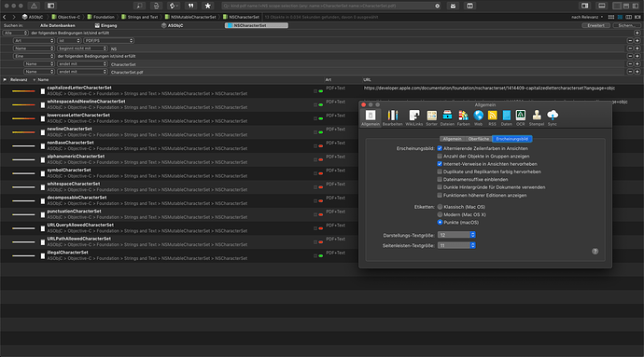644x357 pixels.
Task: Sort by the Relevanz column header
Action: point(19,79)
